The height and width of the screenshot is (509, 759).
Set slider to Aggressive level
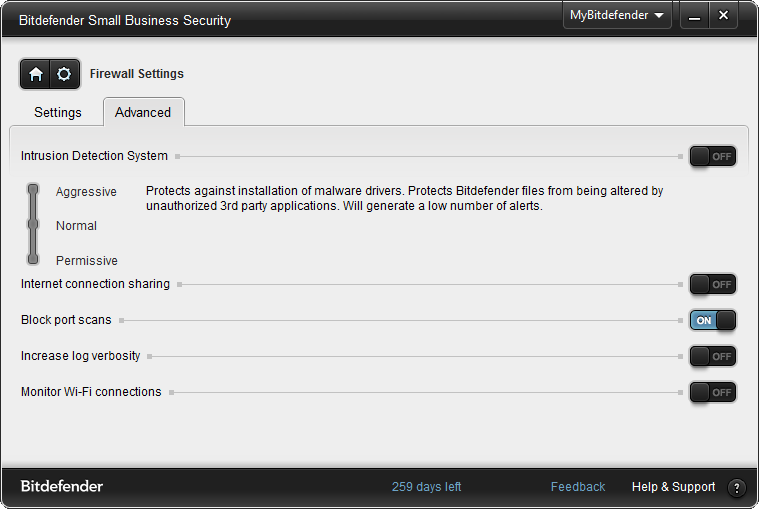pos(33,189)
